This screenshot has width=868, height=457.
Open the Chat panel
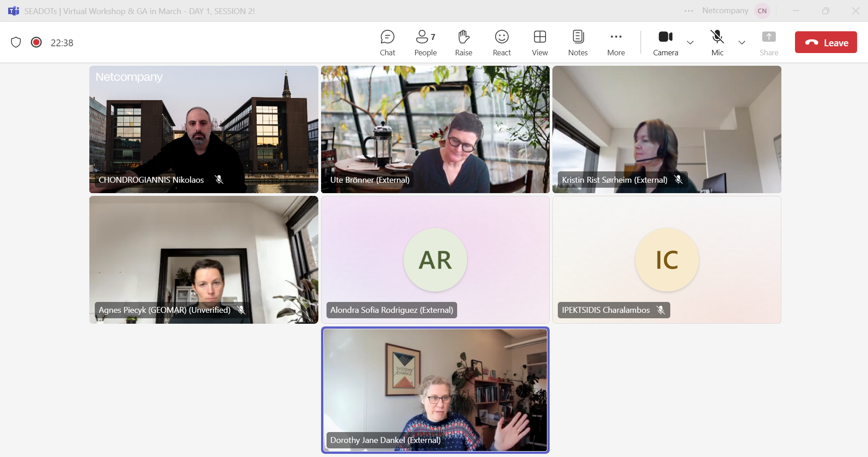(x=387, y=43)
